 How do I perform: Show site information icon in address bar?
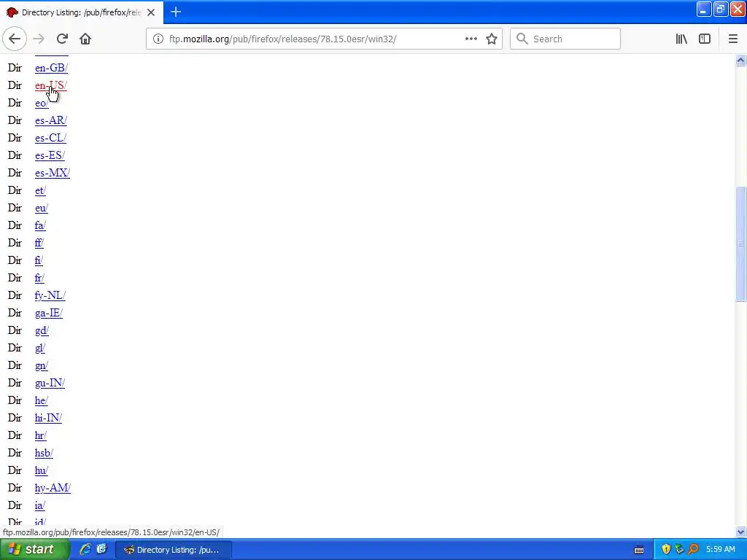158,39
